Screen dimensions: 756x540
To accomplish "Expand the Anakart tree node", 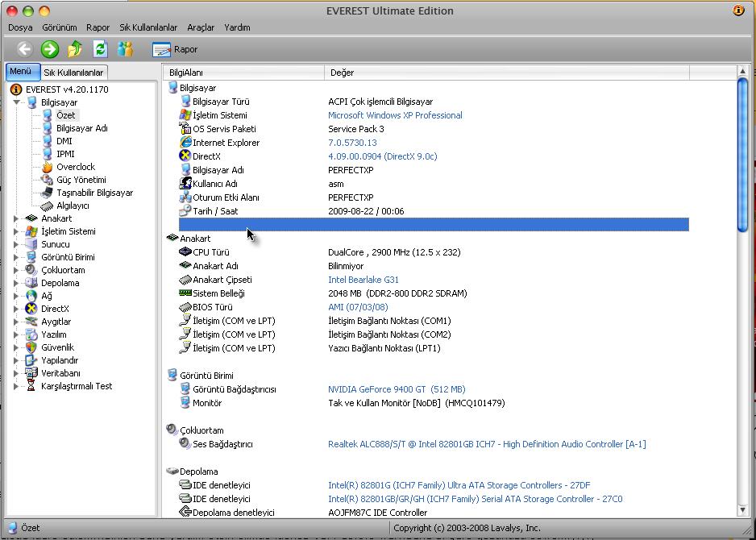I will pyautogui.click(x=16, y=218).
